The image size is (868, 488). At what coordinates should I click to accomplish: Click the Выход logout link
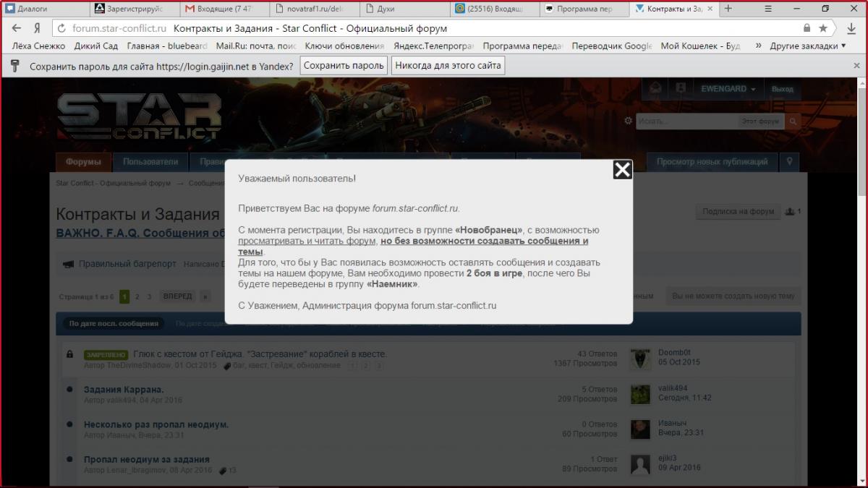click(x=782, y=89)
